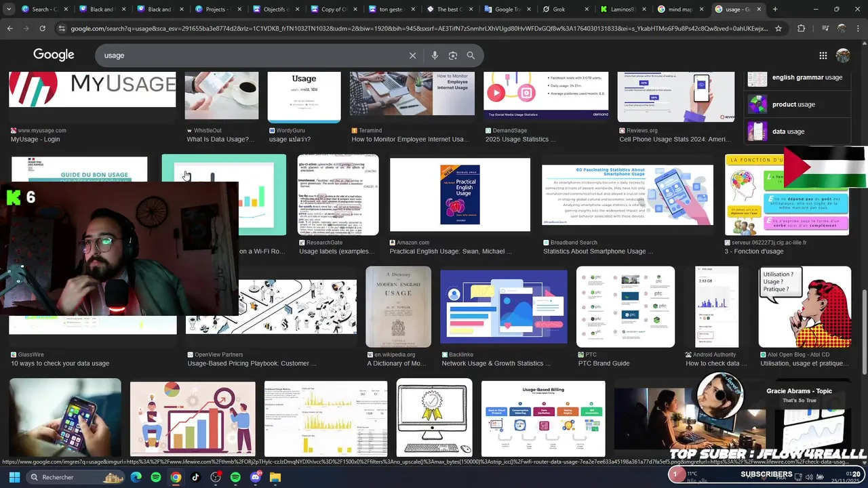The width and height of the screenshot is (868, 488).
Task: Open the MyUsage - Login result
Action: [x=35, y=139]
